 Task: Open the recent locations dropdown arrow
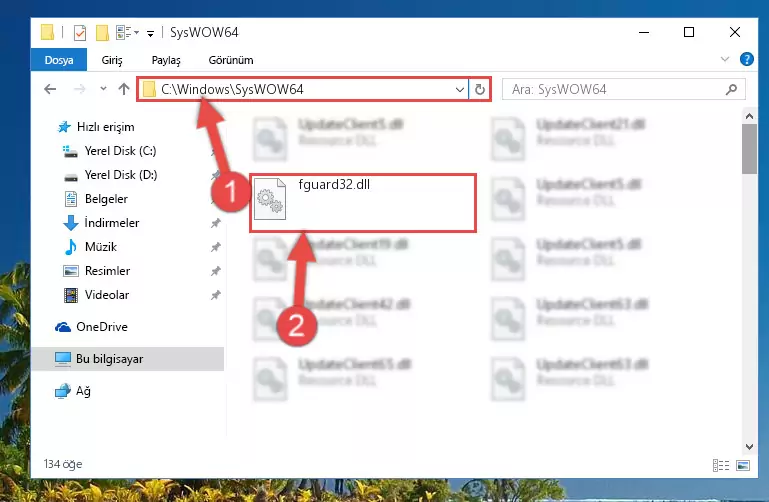(x=103, y=89)
